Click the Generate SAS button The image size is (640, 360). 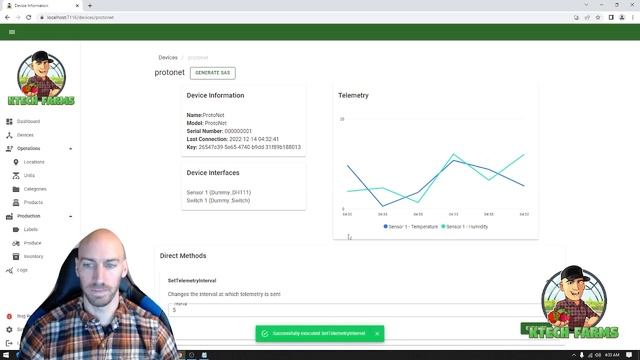pyautogui.click(x=213, y=73)
